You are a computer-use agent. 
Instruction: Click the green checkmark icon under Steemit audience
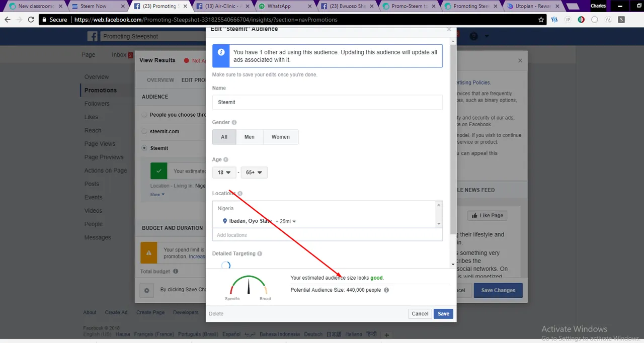point(159,171)
